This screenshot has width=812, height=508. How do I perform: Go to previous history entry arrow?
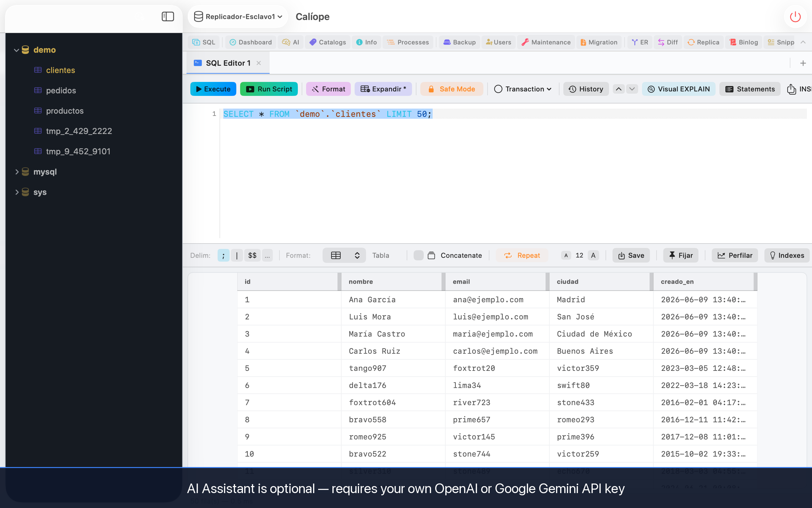click(619, 89)
